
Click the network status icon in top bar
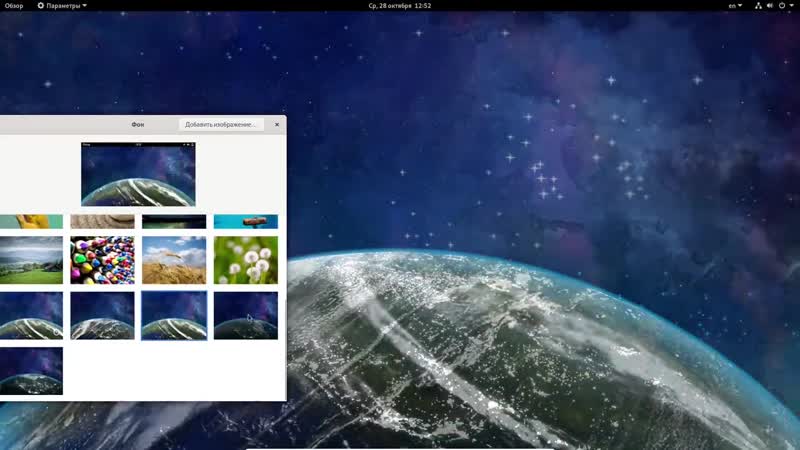758,6
